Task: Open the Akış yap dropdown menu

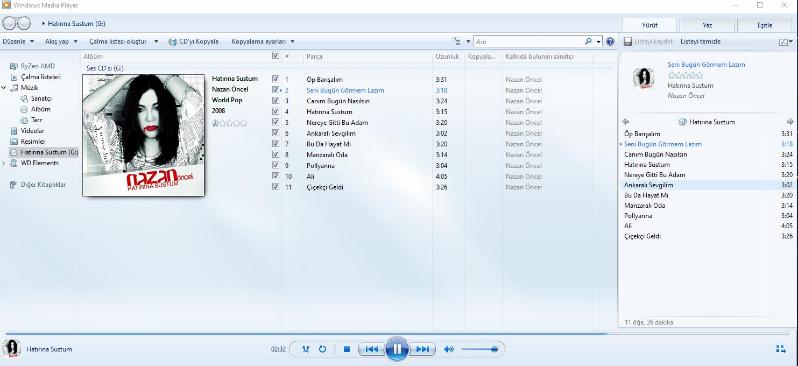Action: [x=62, y=42]
